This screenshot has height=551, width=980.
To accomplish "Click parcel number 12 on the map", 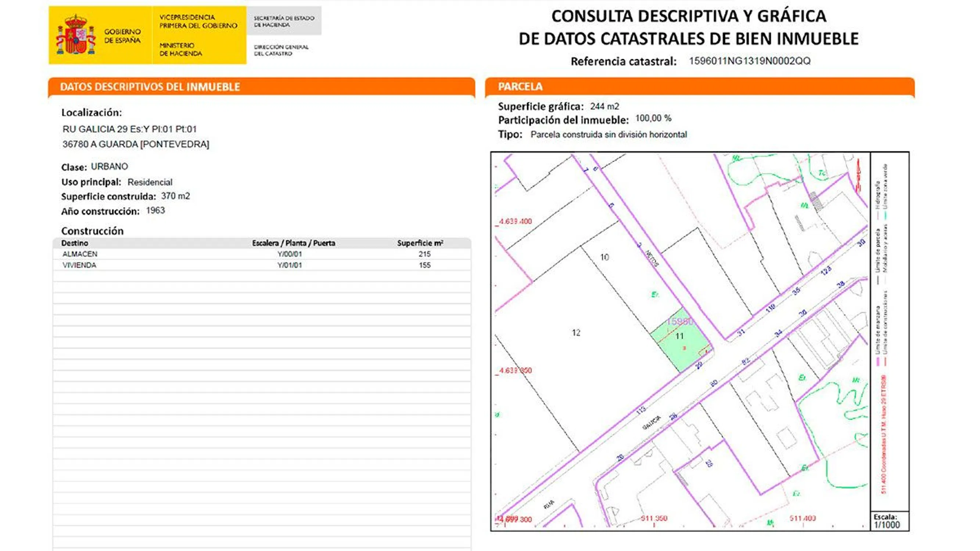I will pyautogui.click(x=576, y=333).
